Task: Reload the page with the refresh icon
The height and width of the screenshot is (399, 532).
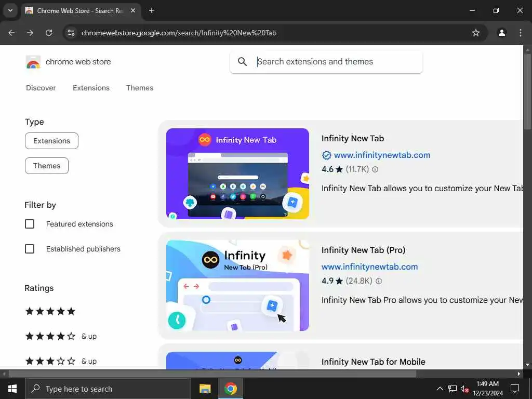Action: [x=49, y=33]
